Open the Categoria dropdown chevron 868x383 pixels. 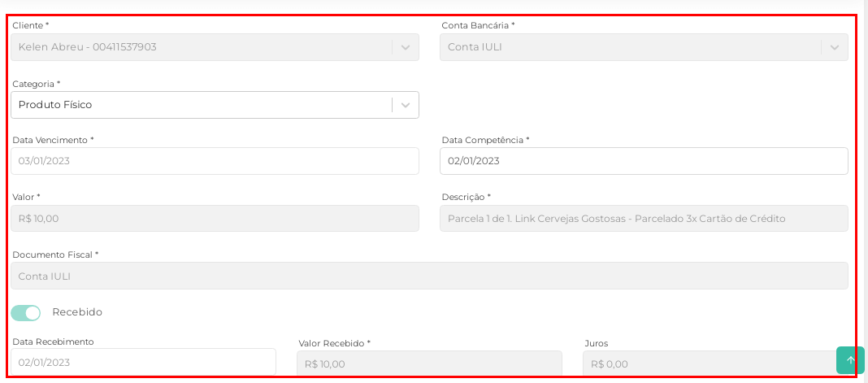click(406, 105)
